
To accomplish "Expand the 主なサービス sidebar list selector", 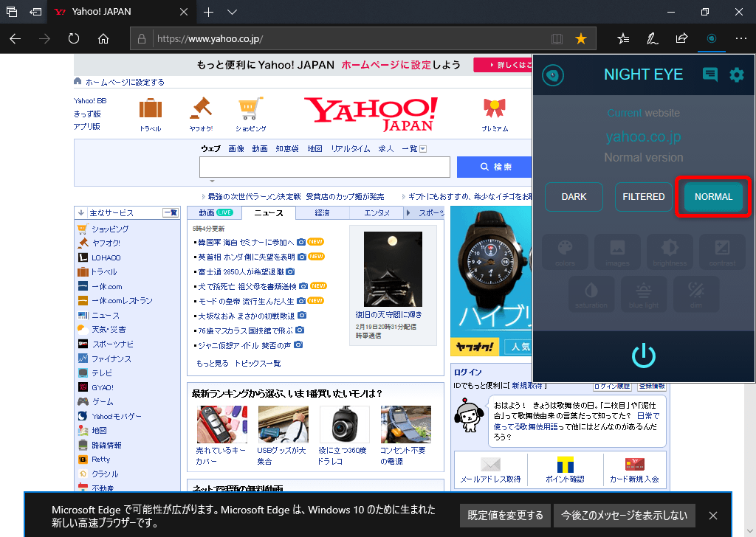I will click(x=171, y=212).
